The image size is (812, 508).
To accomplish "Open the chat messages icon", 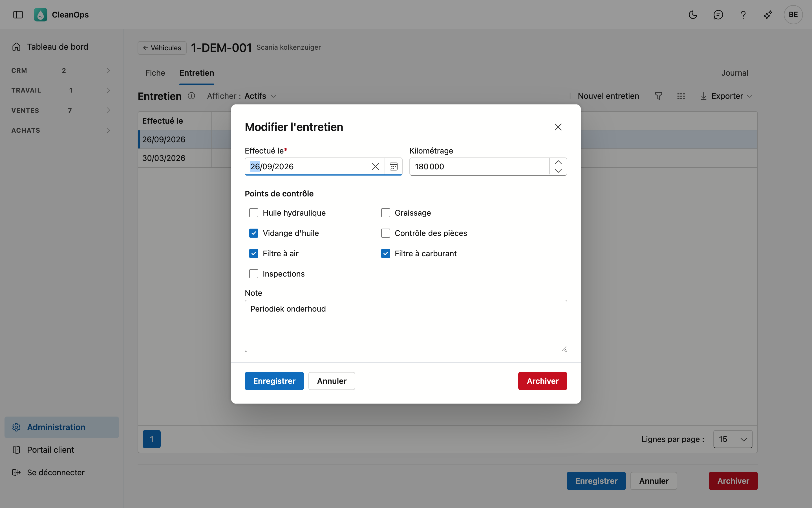I will [718, 14].
